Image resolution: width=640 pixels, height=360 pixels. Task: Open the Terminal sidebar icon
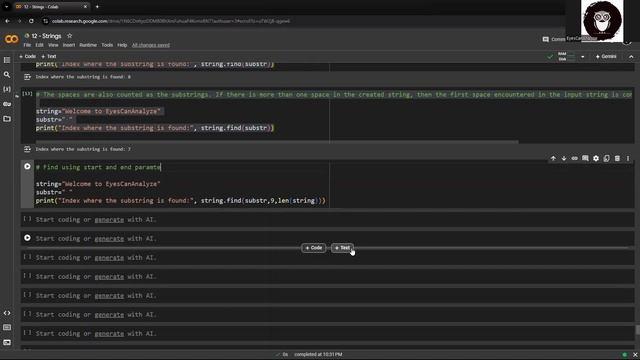[x=7, y=342]
